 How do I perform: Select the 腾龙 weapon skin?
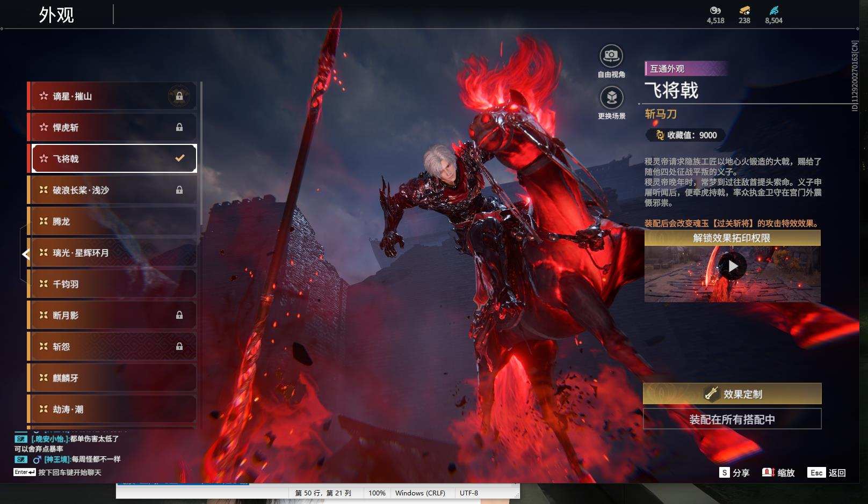(x=112, y=221)
